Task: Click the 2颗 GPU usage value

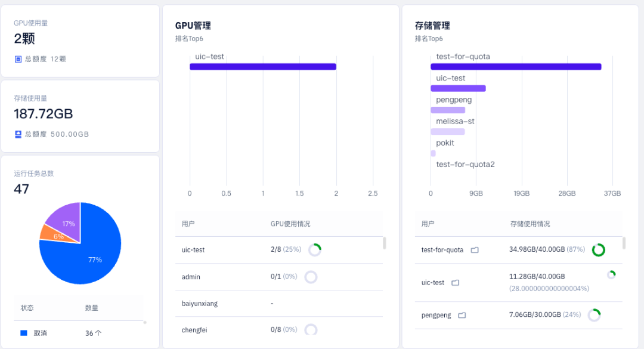Action: click(24, 39)
